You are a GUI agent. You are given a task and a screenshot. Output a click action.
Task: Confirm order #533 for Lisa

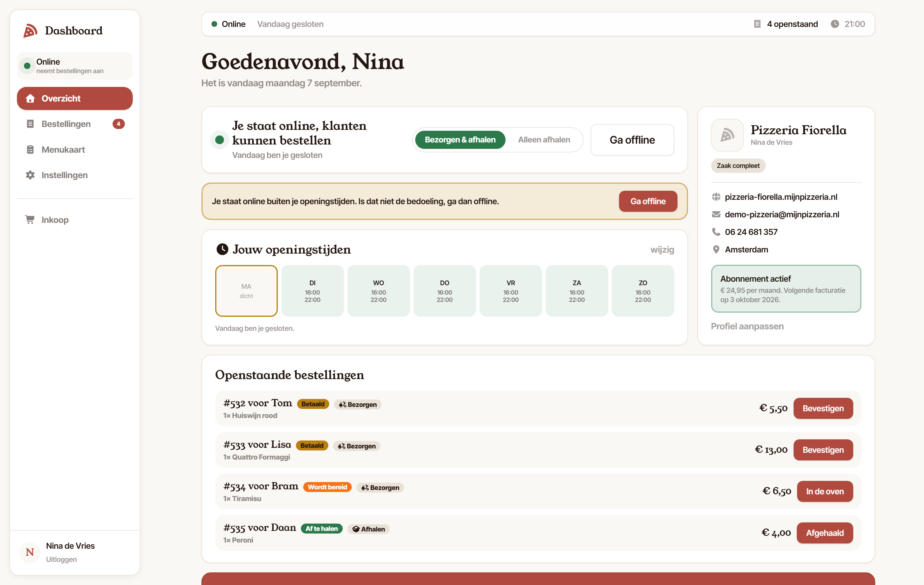[x=823, y=450]
